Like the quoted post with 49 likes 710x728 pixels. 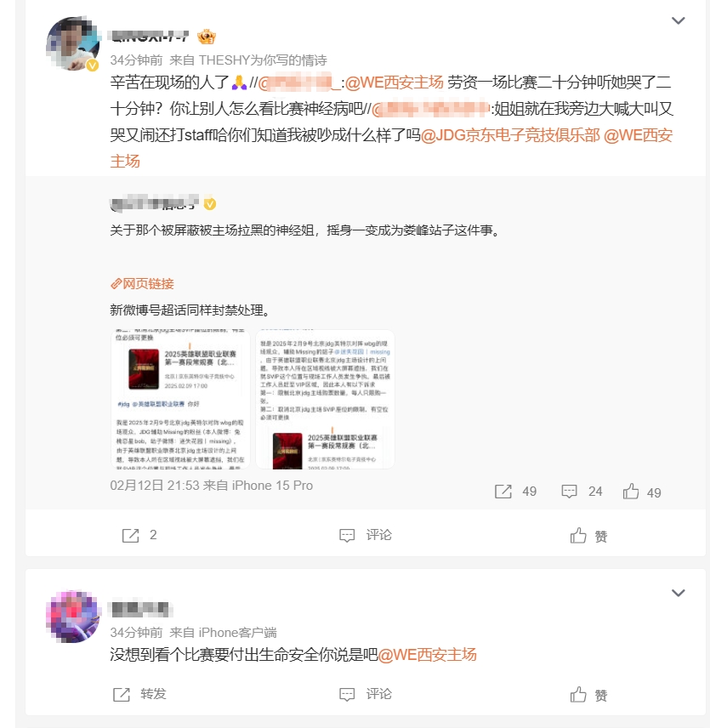coord(631,492)
